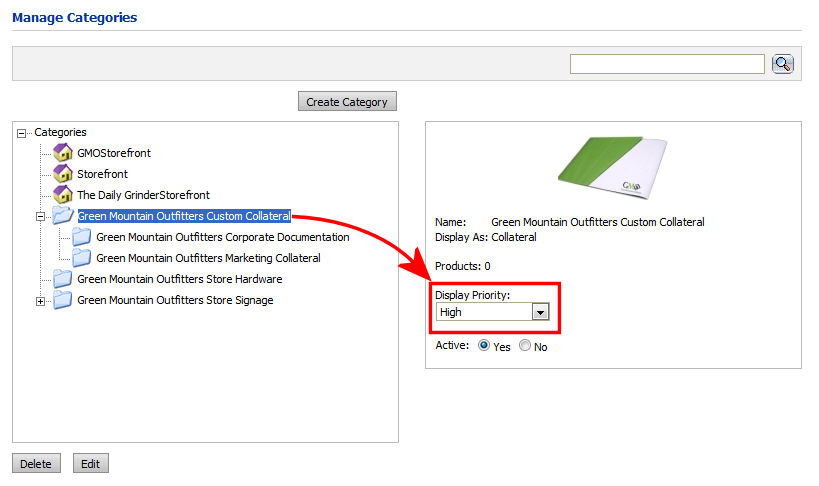Viewport: 819px width, 486px height.
Task: Select Green Mountain Outfitters Store Hardware label
Action: tap(179, 279)
